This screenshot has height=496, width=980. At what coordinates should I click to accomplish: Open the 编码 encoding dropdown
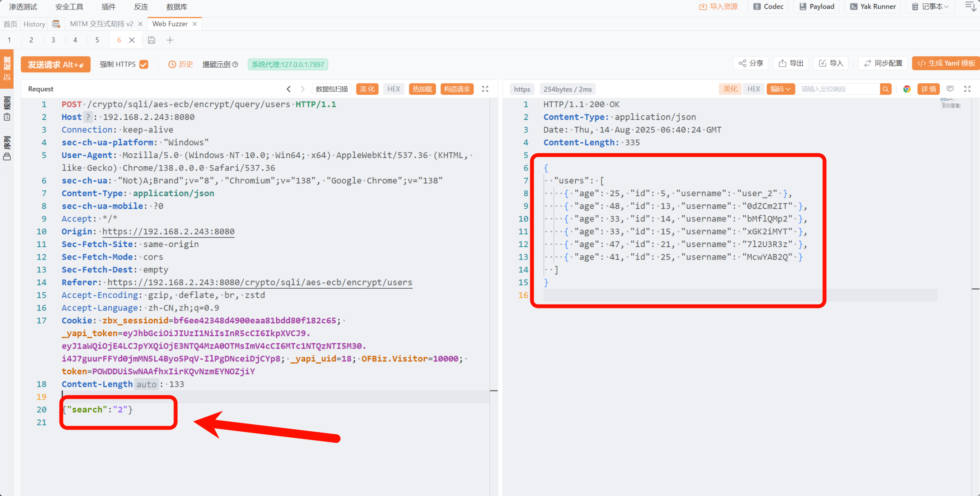click(x=780, y=89)
